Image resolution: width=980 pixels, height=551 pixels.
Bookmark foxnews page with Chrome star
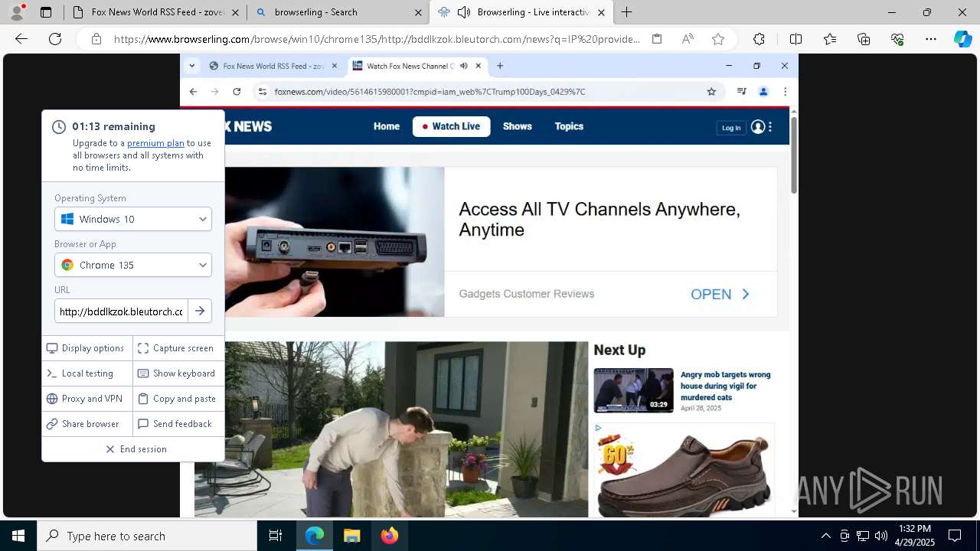[711, 92]
